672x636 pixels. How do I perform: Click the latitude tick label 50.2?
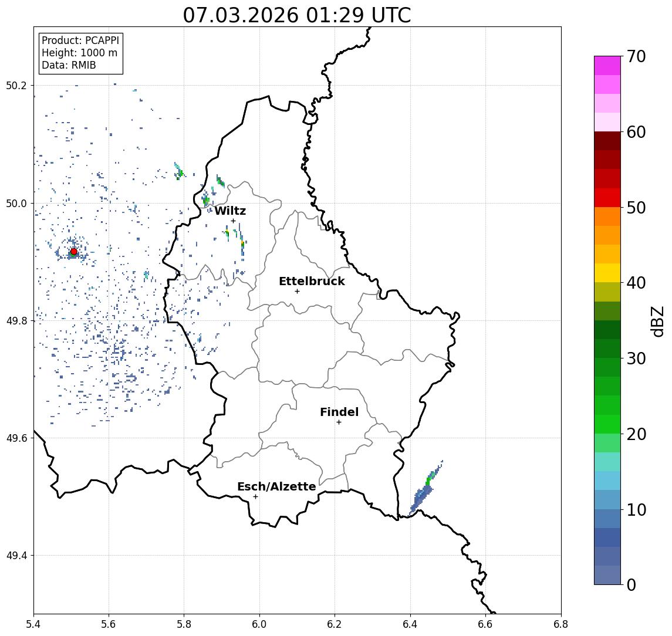(x=16, y=85)
